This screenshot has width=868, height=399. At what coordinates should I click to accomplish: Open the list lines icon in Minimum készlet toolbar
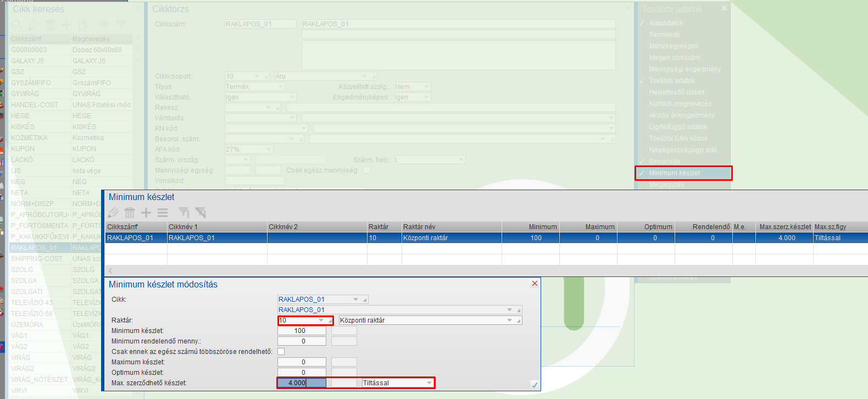(163, 213)
